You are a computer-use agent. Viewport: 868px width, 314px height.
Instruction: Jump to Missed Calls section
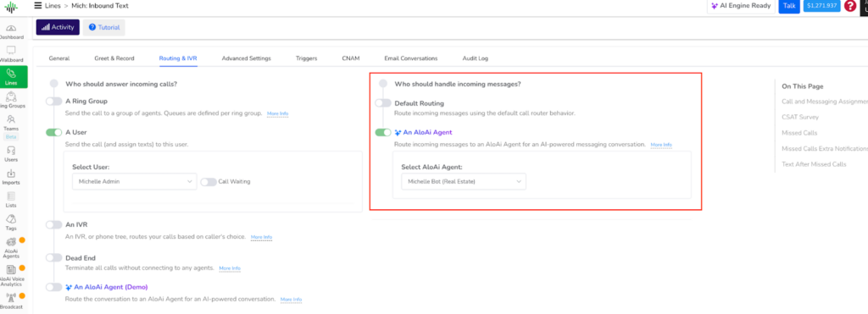click(x=799, y=133)
